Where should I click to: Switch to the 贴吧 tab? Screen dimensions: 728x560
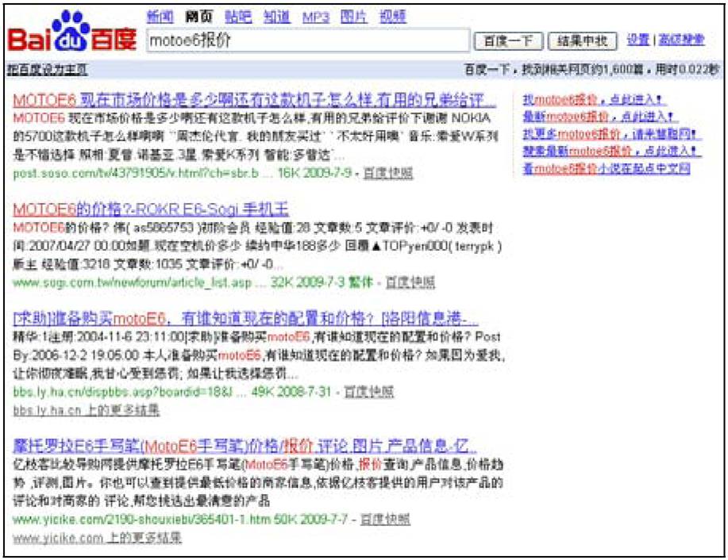[238, 17]
